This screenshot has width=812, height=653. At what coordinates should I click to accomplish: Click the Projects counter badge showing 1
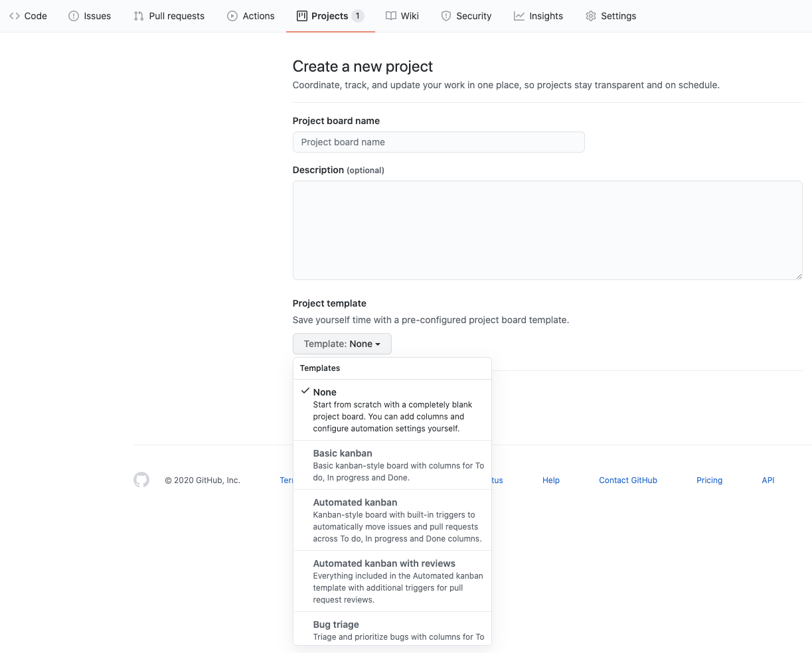[358, 16]
